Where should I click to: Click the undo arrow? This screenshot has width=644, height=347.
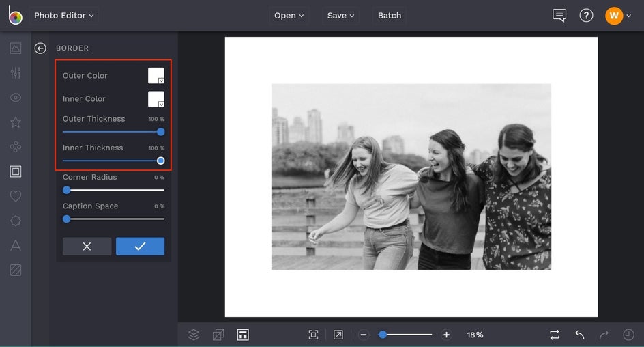579,335
